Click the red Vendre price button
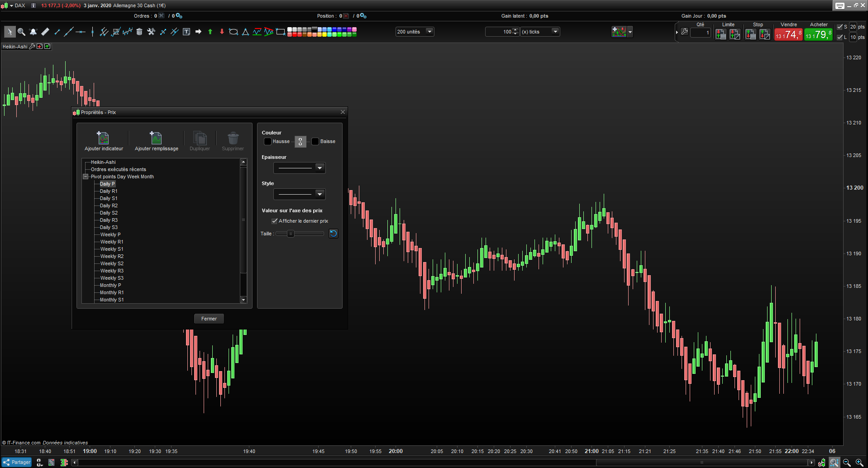The image size is (868, 468). click(789, 34)
